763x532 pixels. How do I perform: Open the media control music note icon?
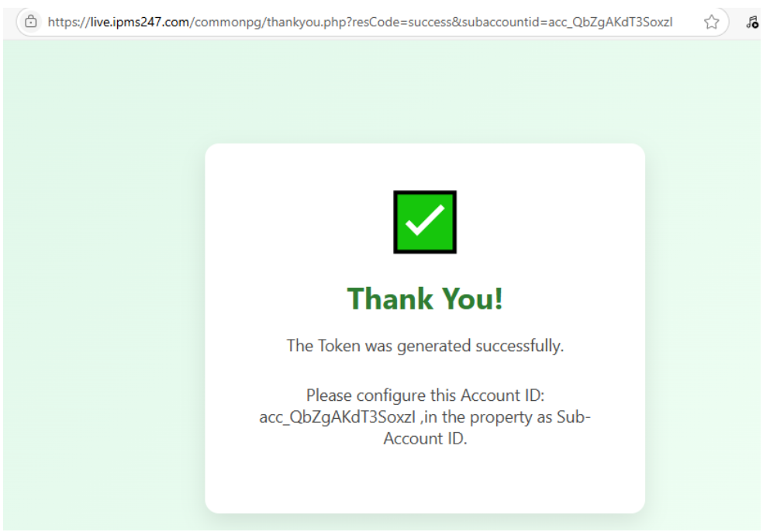pyautogui.click(x=752, y=22)
